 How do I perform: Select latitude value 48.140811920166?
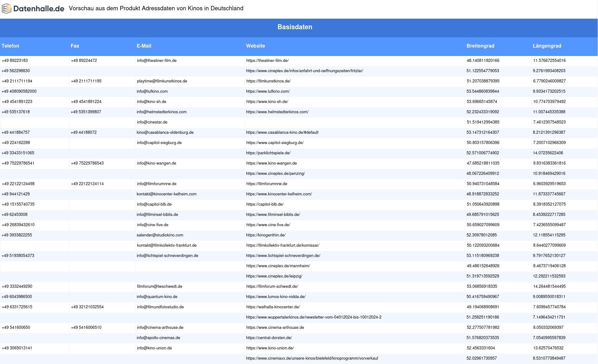(483, 61)
